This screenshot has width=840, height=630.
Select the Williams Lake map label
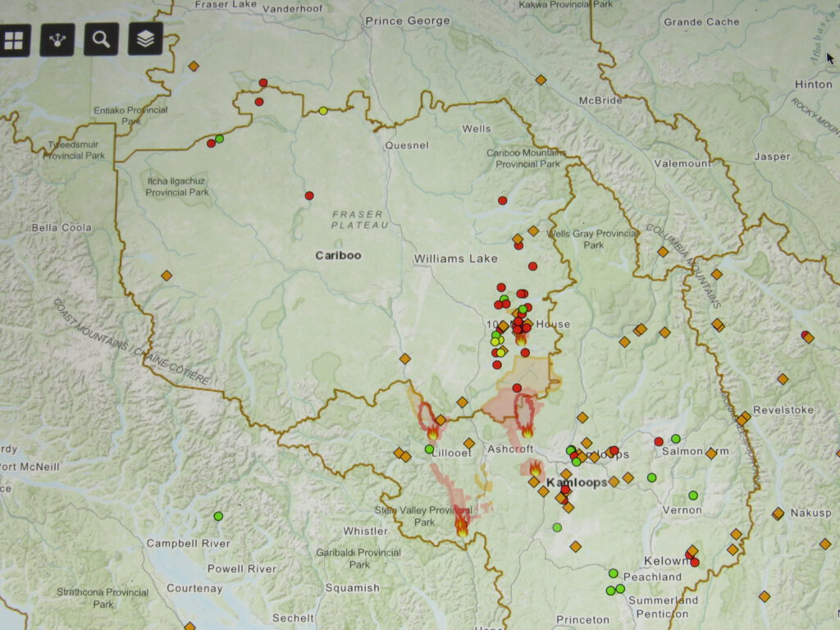pos(455,258)
